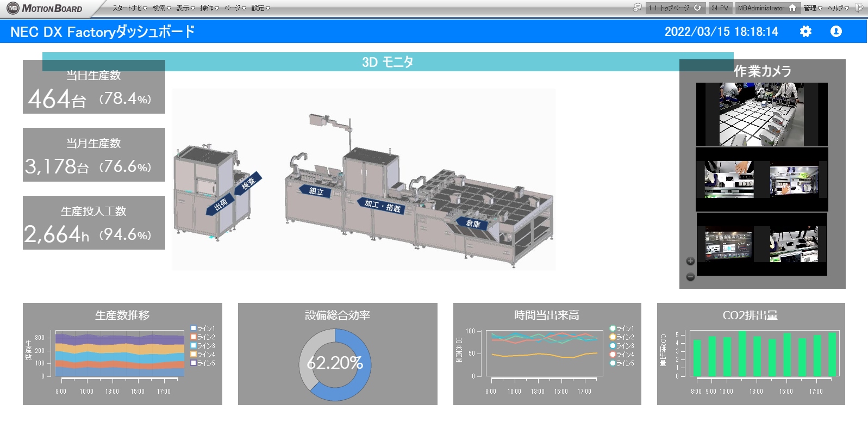The image size is (868, 428).
Task: Click the 生産投入工数 2,664h card
Action: coord(94,223)
